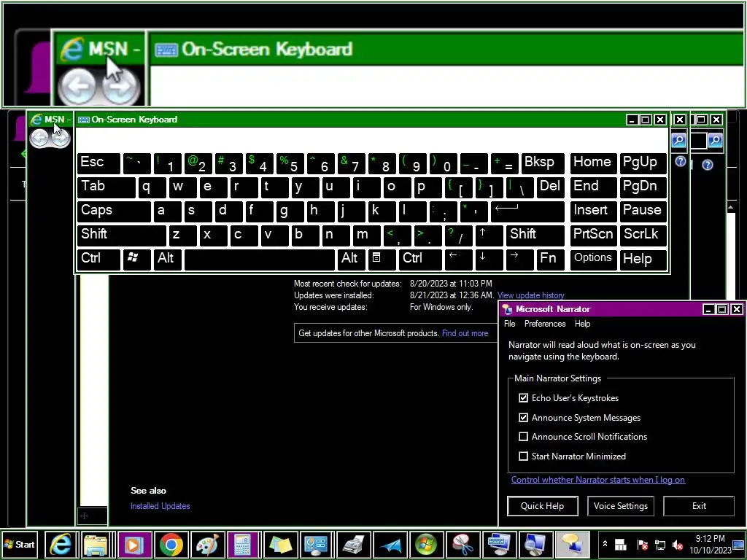Click the up arrow key on On-Screen Keyboard
Image resolution: width=747 pixels, height=560 pixels.
coord(488,235)
